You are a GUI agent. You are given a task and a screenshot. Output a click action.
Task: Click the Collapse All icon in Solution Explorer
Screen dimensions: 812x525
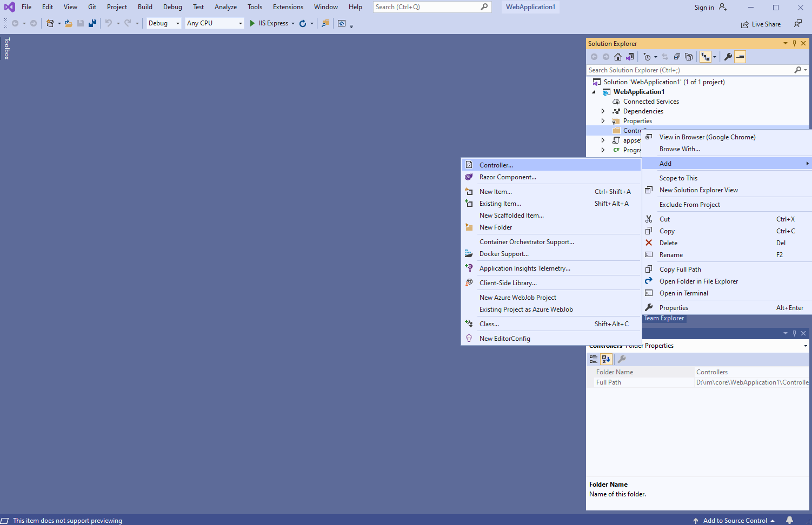tap(677, 57)
